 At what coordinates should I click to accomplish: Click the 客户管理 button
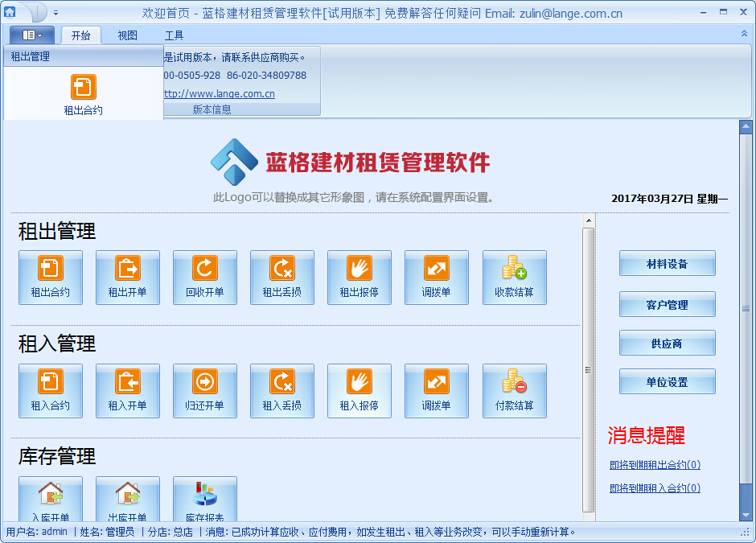point(668,304)
